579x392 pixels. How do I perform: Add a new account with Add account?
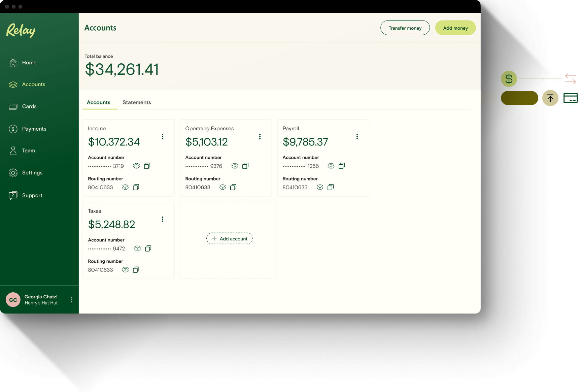click(229, 238)
